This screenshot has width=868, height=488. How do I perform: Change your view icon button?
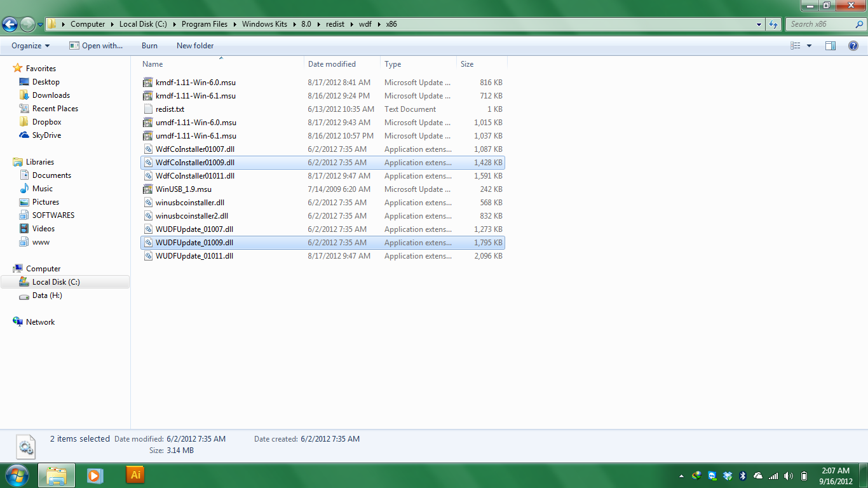pyautogui.click(x=796, y=46)
